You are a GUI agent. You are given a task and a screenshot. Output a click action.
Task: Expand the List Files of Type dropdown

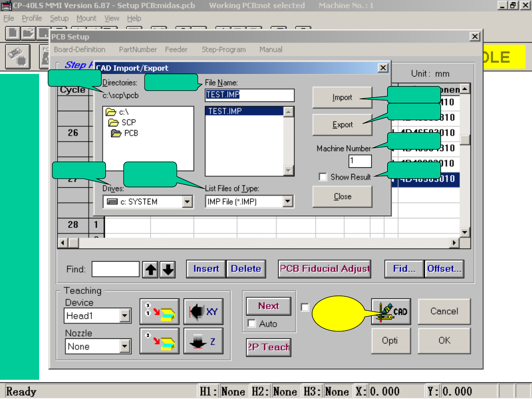click(287, 202)
